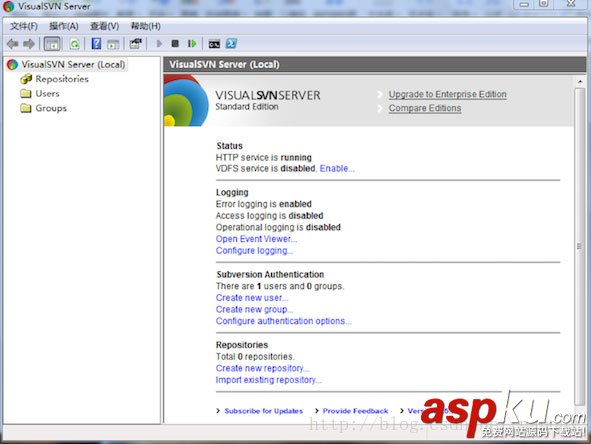Screen dimensions: 591x444
Task: Click "Access logging is disabled" text
Action: 269,216
